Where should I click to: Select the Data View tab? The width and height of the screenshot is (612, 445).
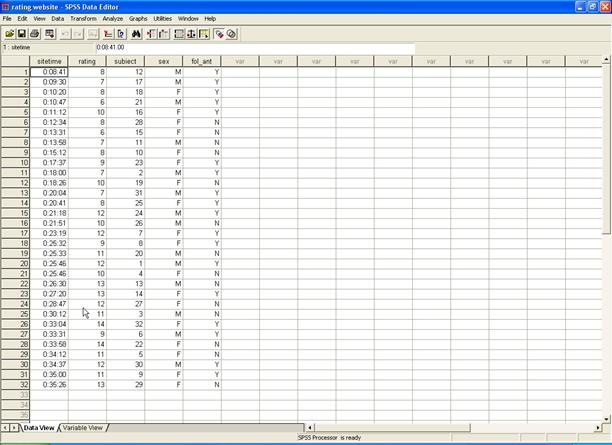[x=38, y=428]
